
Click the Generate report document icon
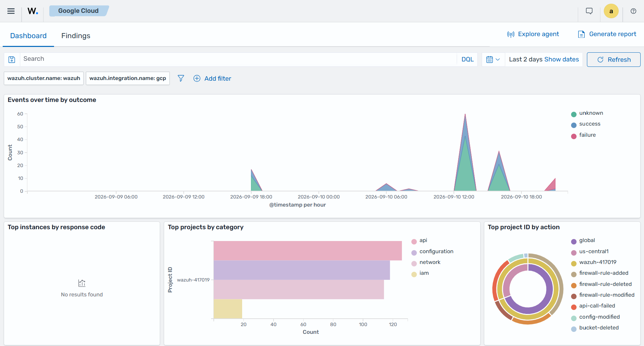[x=582, y=34]
